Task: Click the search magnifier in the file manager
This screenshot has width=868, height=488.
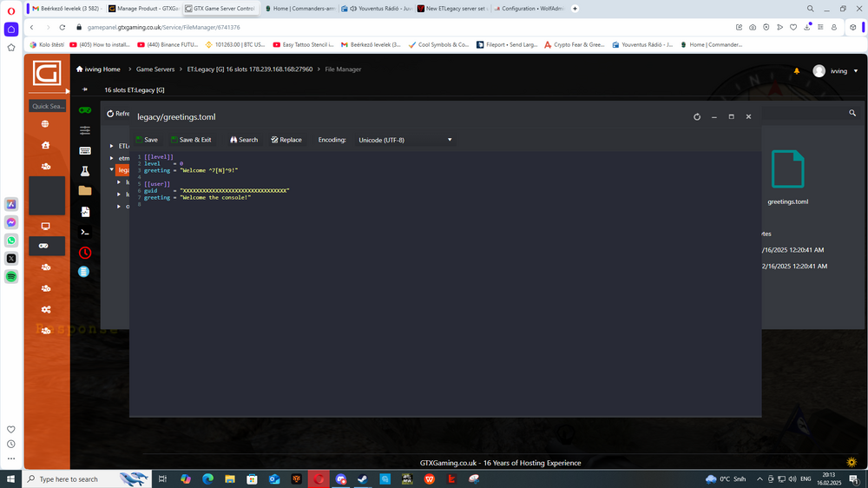Action: [852, 113]
